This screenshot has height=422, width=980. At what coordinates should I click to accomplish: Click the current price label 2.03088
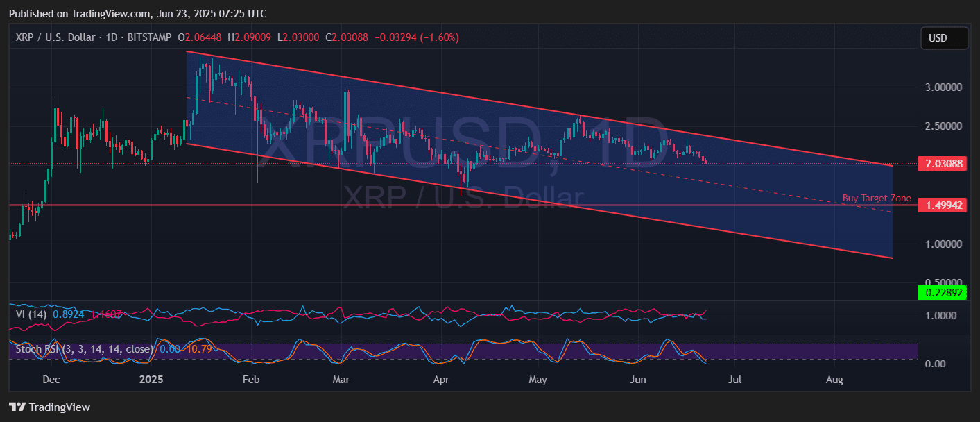point(944,163)
